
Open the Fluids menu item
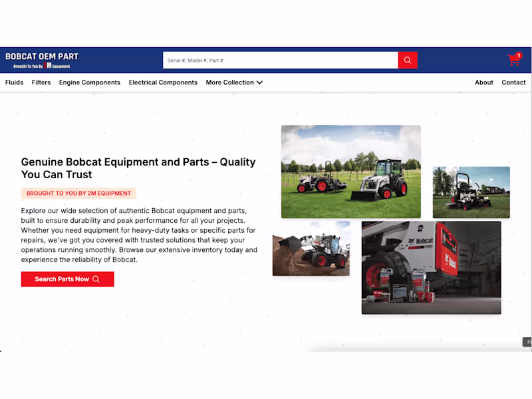tap(14, 82)
